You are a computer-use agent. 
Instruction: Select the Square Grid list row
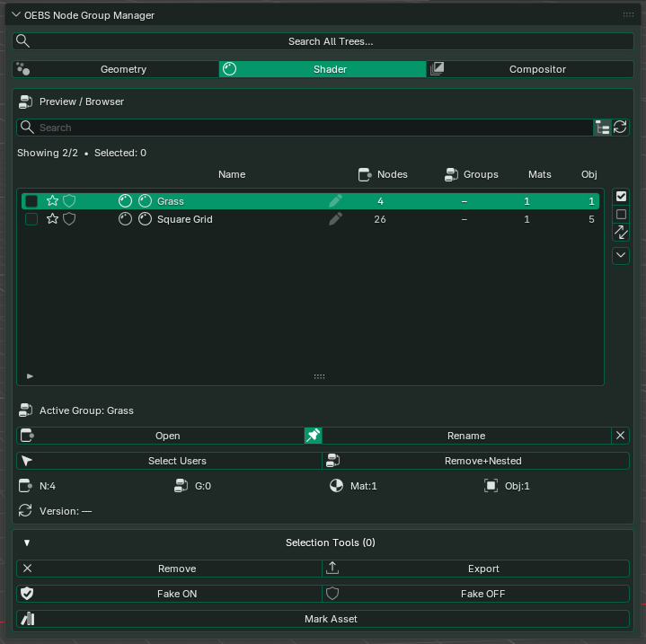tap(310, 219)
